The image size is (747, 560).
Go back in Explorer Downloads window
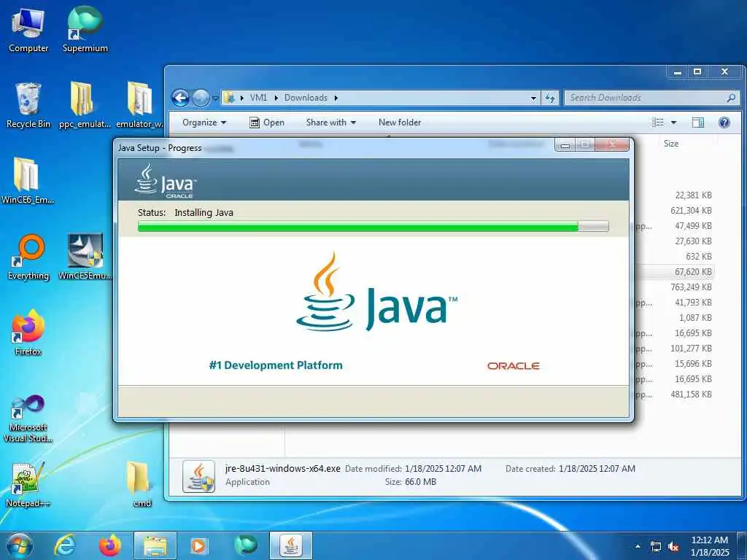[181, 98]
